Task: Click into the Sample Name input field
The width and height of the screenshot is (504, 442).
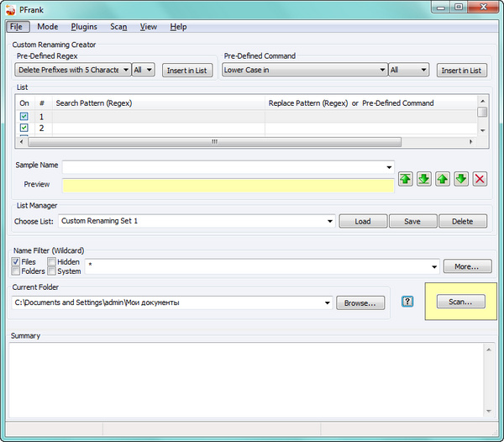Action: click(x=223, y=166)
